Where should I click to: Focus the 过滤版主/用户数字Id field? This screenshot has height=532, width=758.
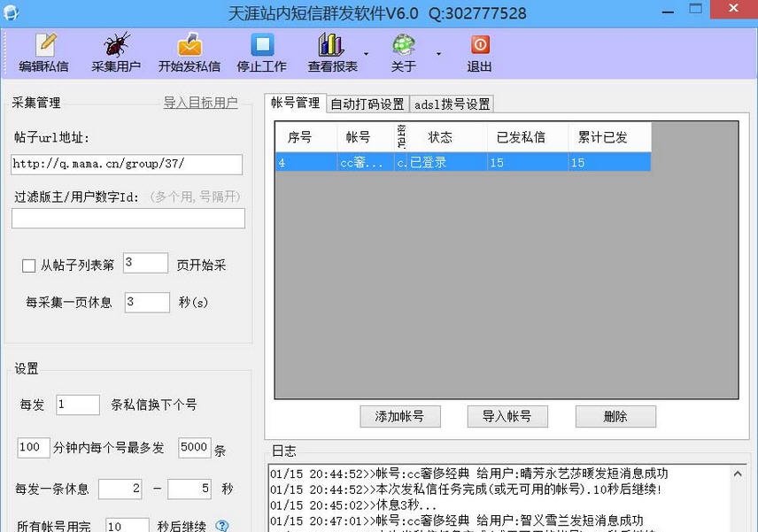tap(128, 219)
